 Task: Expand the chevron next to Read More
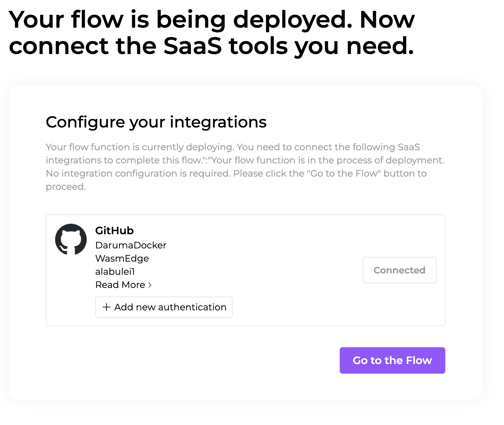150,285
